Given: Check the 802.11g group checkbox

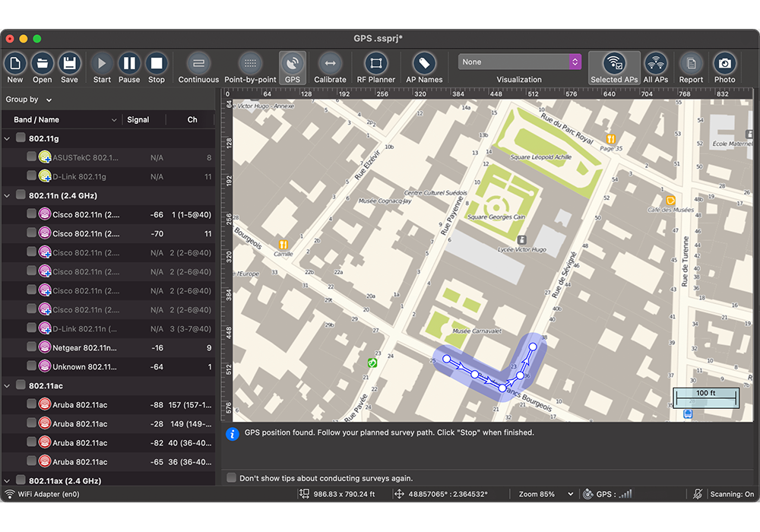Looking at the screenshot, I should pyautogui.click(x=21, y=138).
